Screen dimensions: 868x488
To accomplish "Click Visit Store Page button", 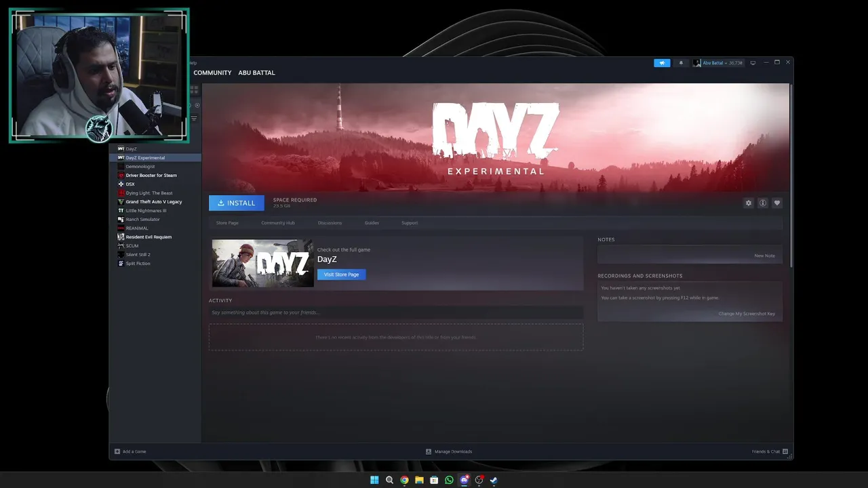I will pos(341,274).
